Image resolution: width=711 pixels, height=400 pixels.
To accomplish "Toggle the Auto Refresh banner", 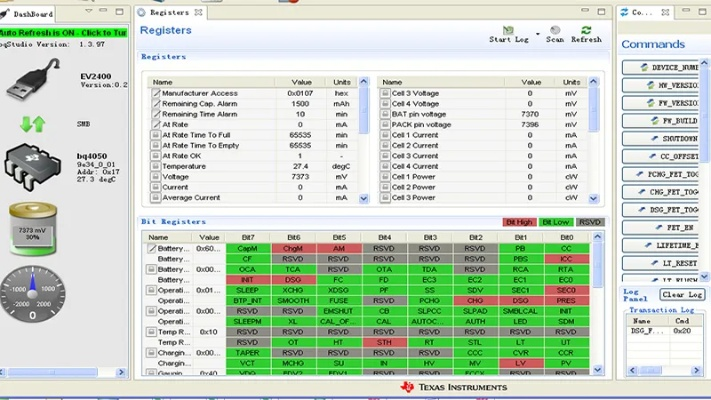I will click(63, 33).
